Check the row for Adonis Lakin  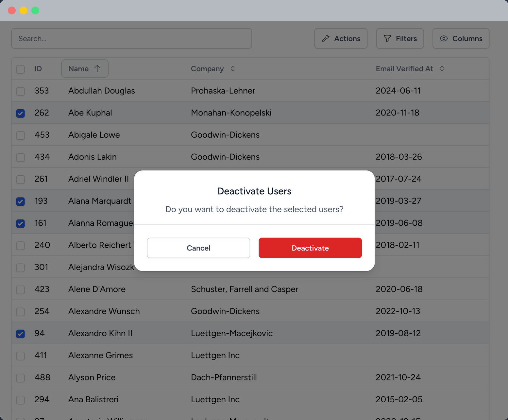(x=21, y=157)
